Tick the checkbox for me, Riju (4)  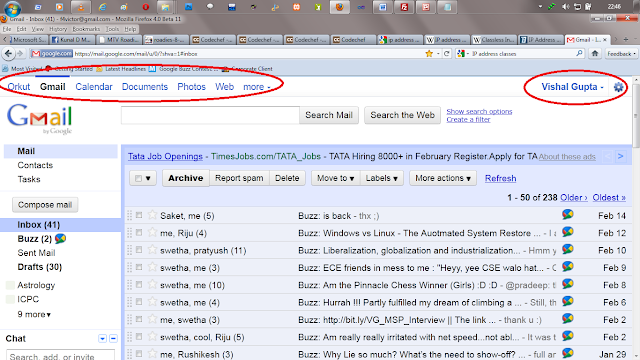pyautogui.click(x=139, y=233)
